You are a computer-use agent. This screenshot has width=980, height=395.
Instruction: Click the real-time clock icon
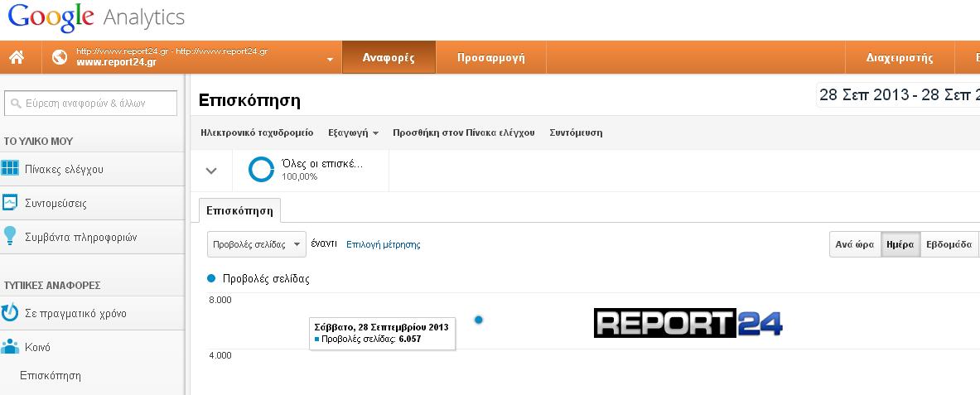click(10, 312)
